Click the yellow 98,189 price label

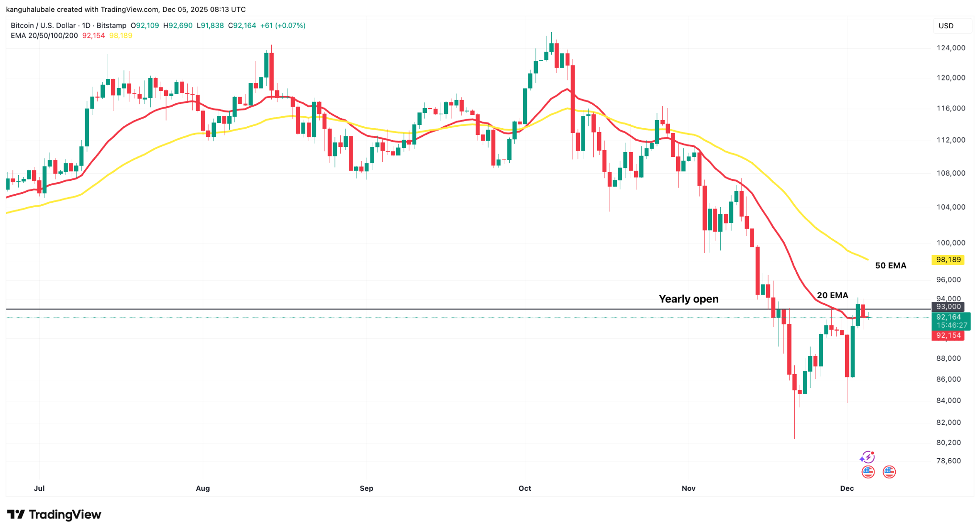(948, 260)
